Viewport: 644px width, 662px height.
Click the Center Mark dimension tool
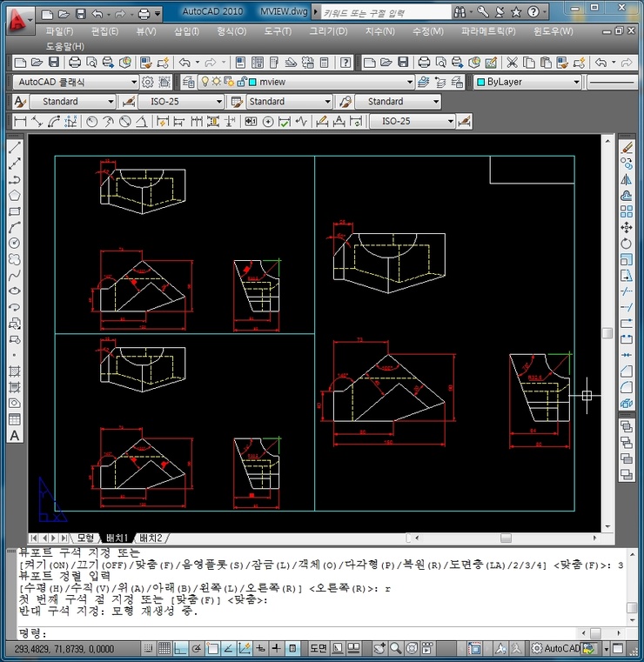268,122
